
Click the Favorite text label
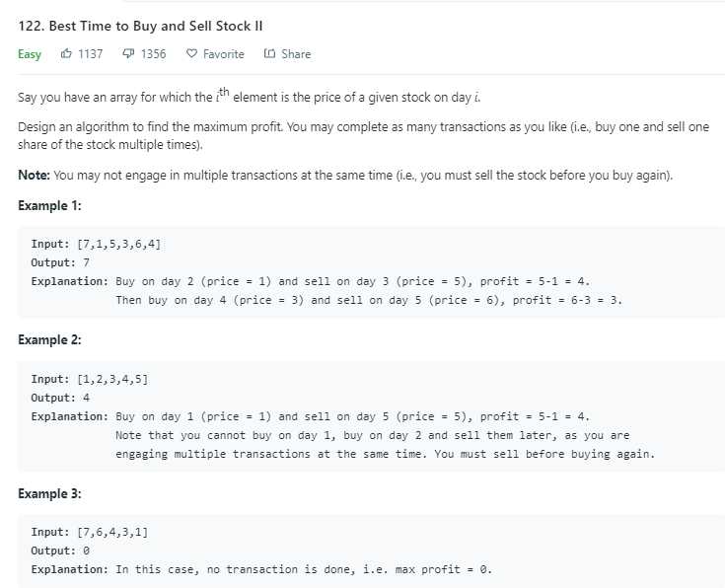(223, 54)
